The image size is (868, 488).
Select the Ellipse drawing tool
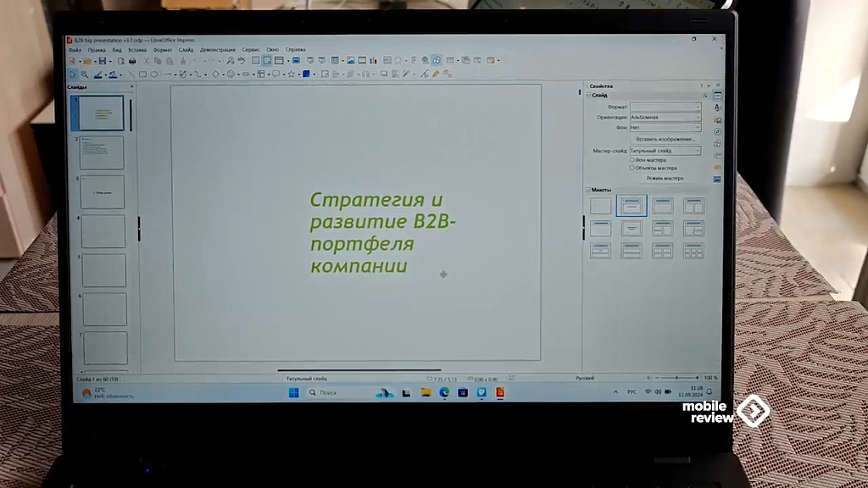154,75
